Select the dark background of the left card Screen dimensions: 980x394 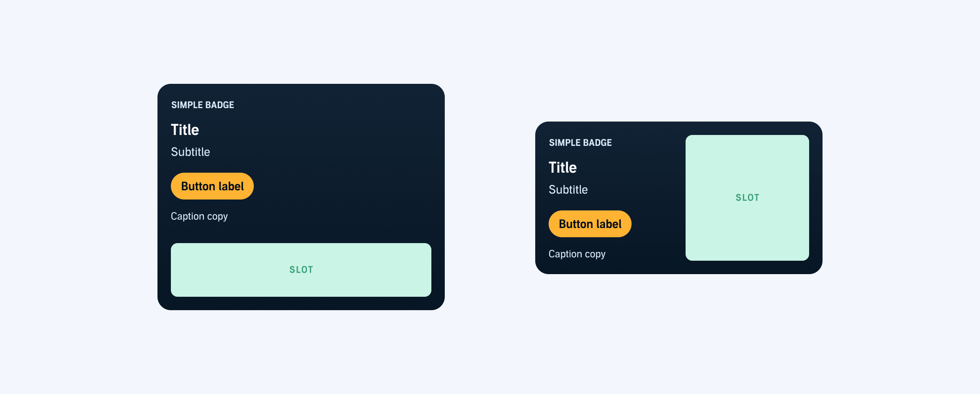356,126
